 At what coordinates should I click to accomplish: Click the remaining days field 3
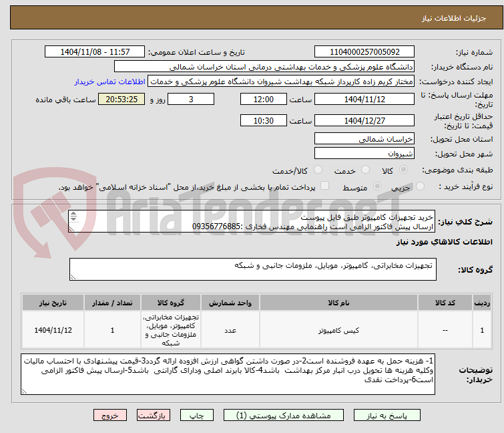coord(191,99)
